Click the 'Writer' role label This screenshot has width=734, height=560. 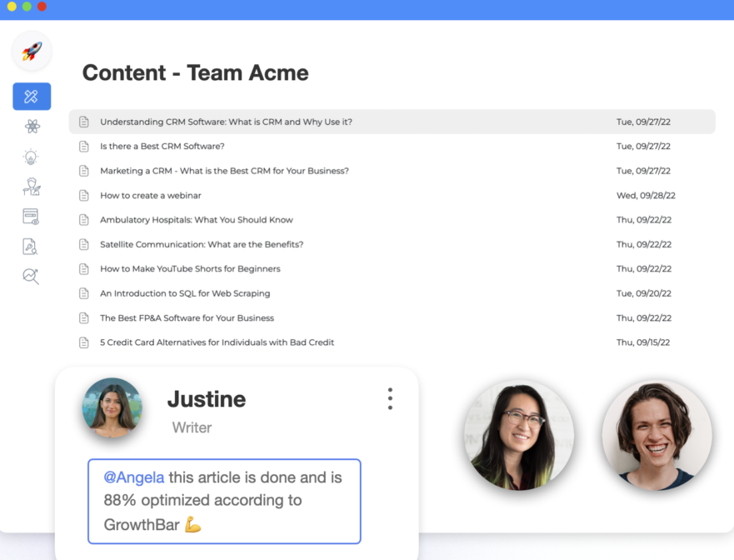192,427
